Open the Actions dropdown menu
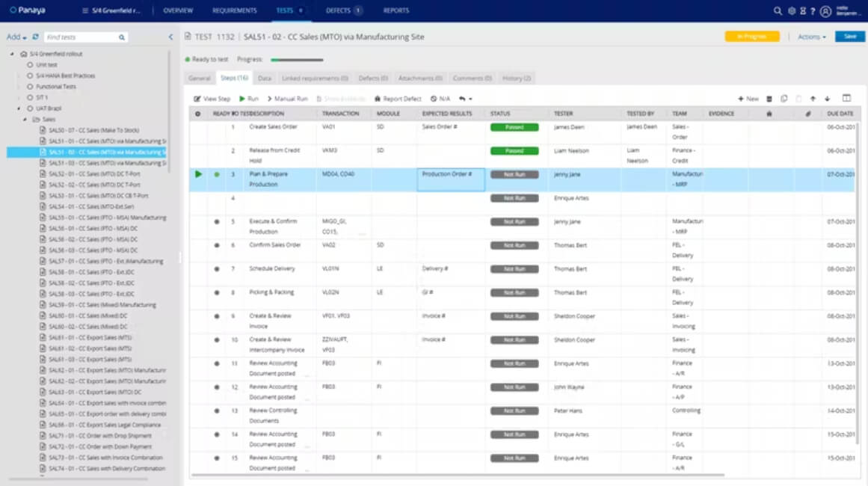The image size is (868, 486). 811,37
